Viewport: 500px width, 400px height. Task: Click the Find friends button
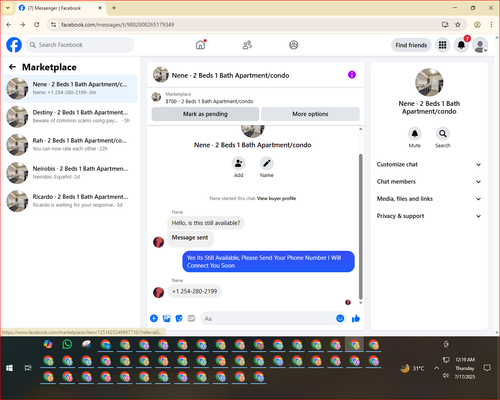411,45
